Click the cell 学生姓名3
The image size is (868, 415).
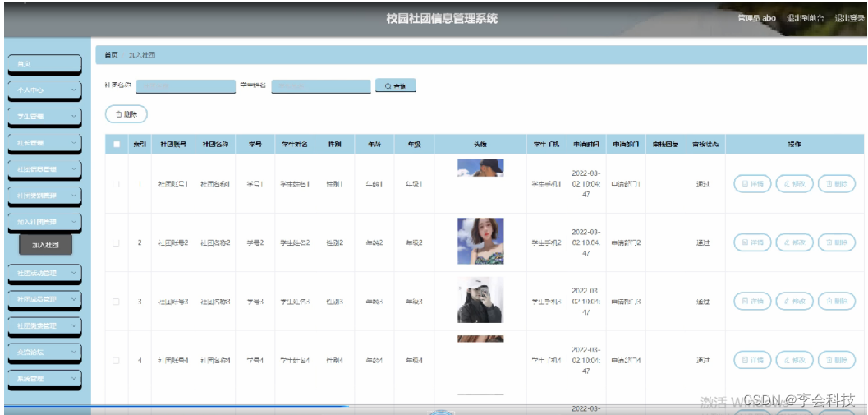pos(295,302)
